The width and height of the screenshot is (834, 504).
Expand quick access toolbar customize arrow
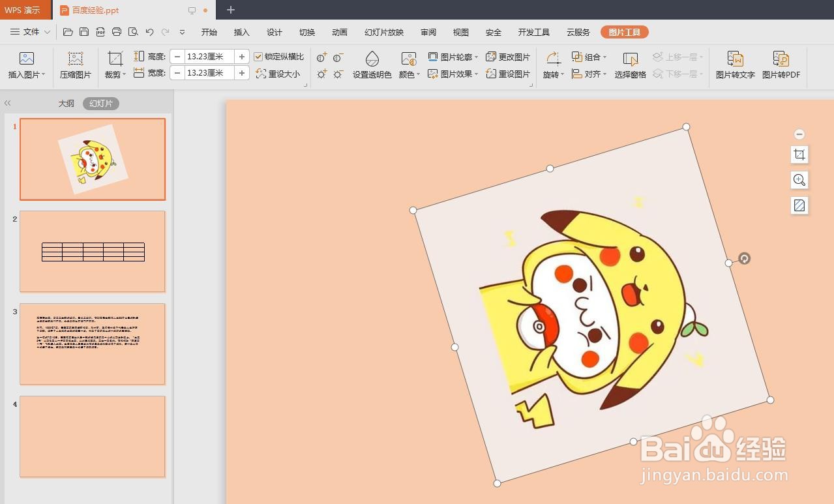click(182, 32)
